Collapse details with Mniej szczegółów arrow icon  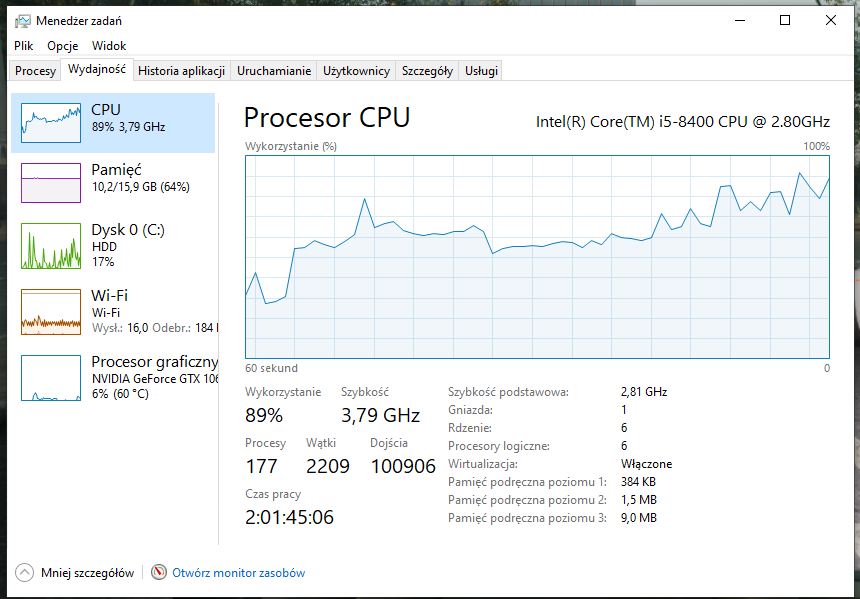25,572
